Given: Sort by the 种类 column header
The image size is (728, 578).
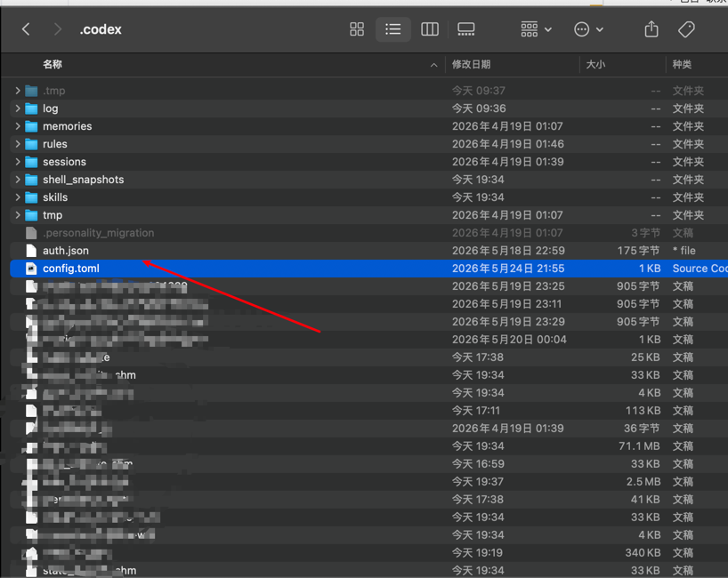Looking at the screenshot, I should (682, 65).
